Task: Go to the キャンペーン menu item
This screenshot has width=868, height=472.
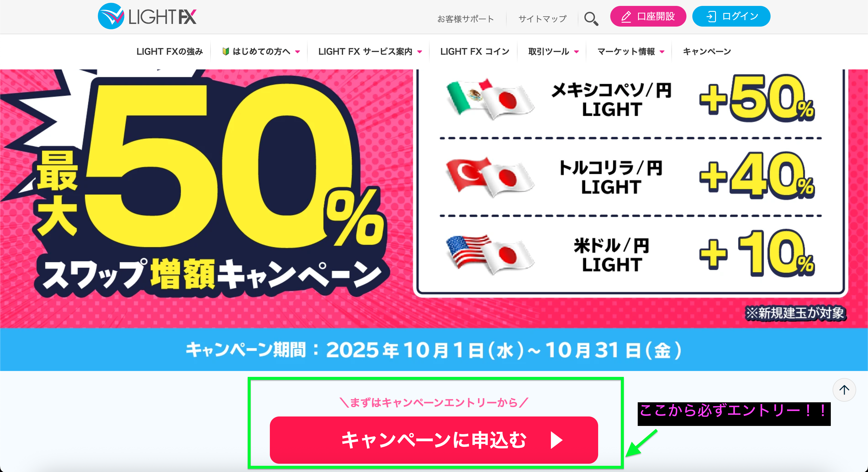Action: 707,52
